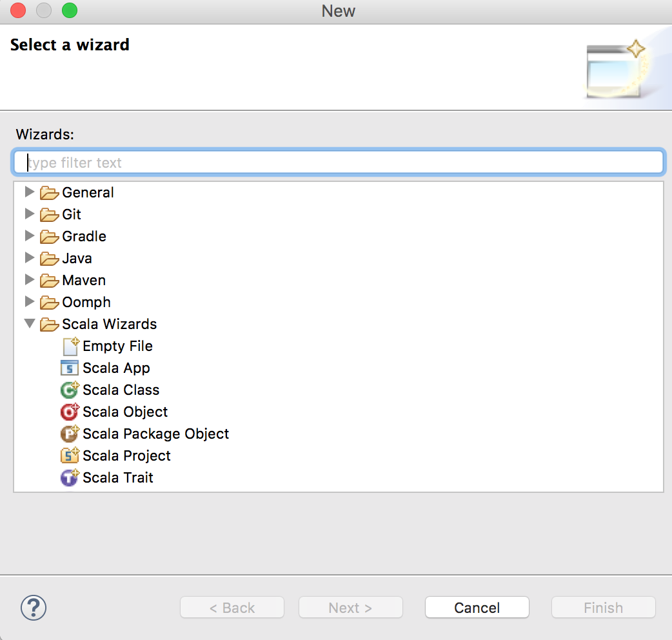672x640 pixels.
Task: Click the brown Scala Package Object icon
Action: (x=70, y=434)
